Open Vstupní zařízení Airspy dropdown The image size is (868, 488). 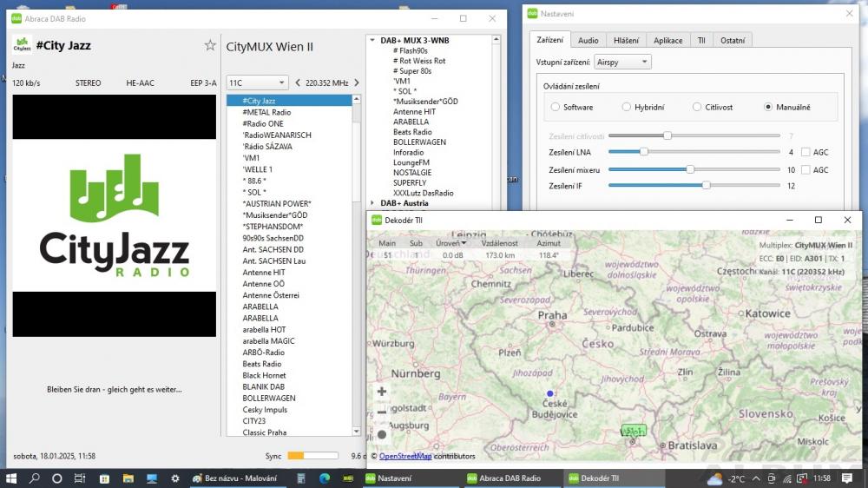622,62
